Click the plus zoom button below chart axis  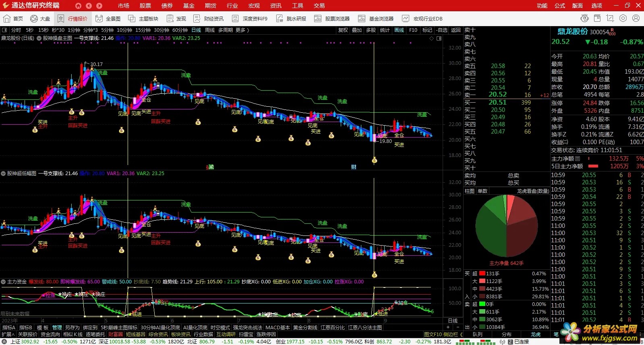point(448,328)
